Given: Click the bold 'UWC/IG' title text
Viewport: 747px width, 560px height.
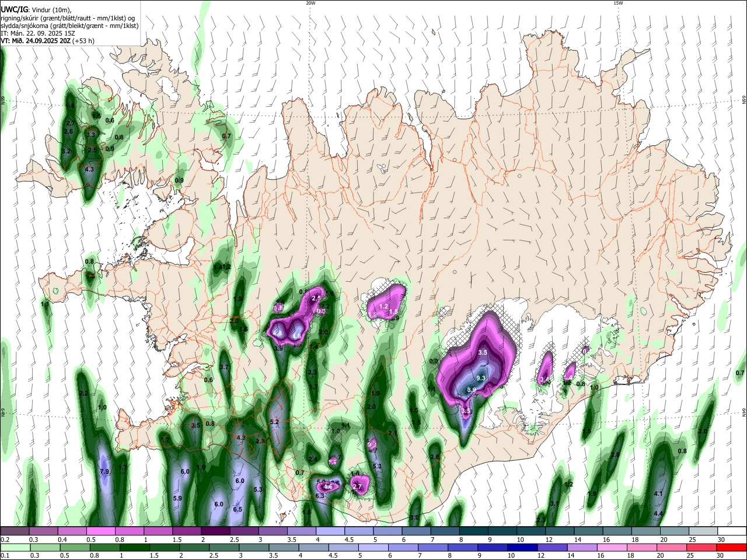Looking at the screenshot, I should click(x=13, y=10).
